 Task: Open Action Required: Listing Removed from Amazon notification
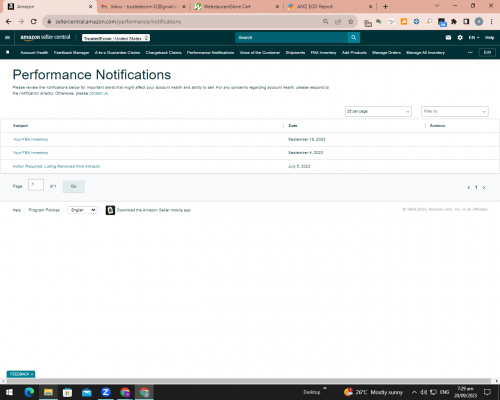point(56,166)
